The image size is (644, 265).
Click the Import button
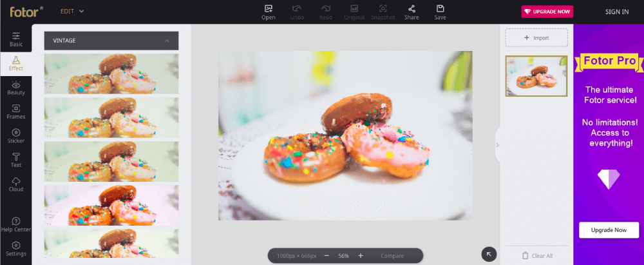click(x=536, y=38)
